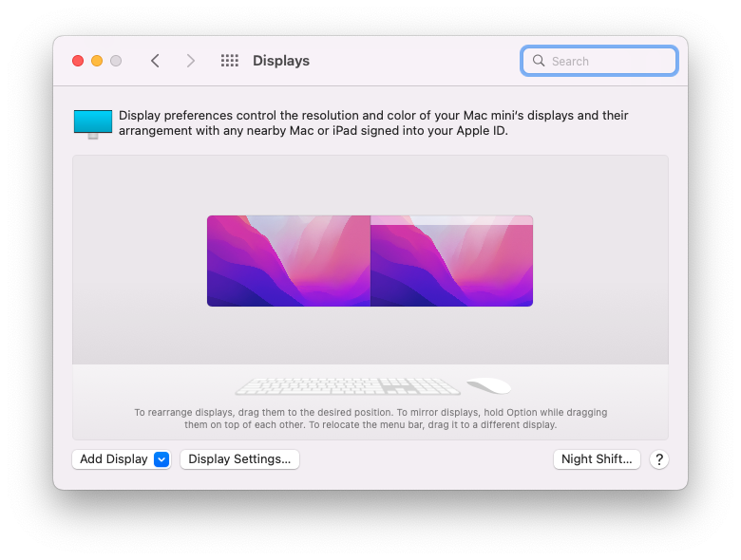Click the white menu bar strip on the right display

(452, 220)
